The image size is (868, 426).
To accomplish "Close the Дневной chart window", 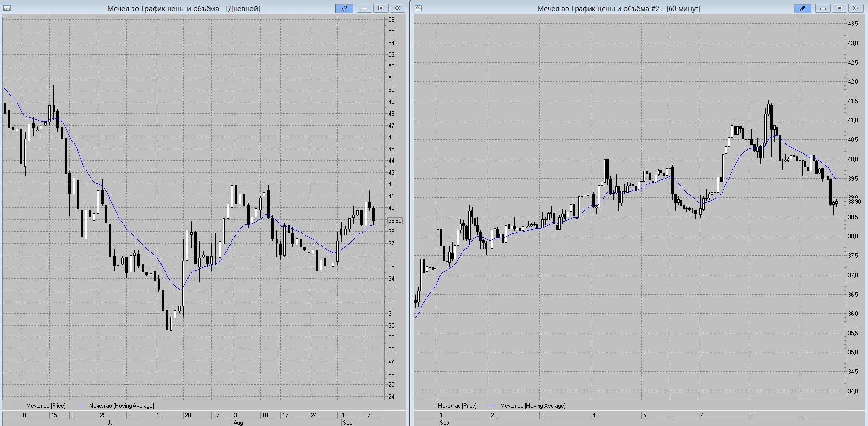I will click(x=397, y=8).
